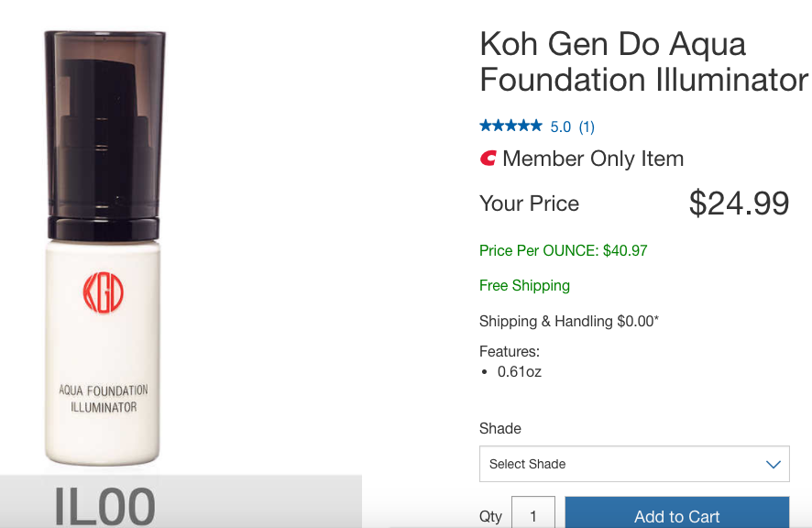Click the black pump cap of bottle
The height and width of the screenshot is (528, 812).
104,136
